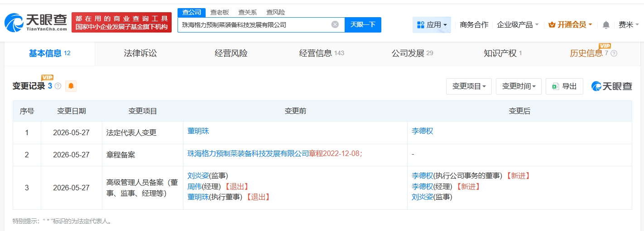Image resolution: width=644 pixels, height=231 pixels.
Task: Click the 变更前 column header
Action: pos(295,111)
